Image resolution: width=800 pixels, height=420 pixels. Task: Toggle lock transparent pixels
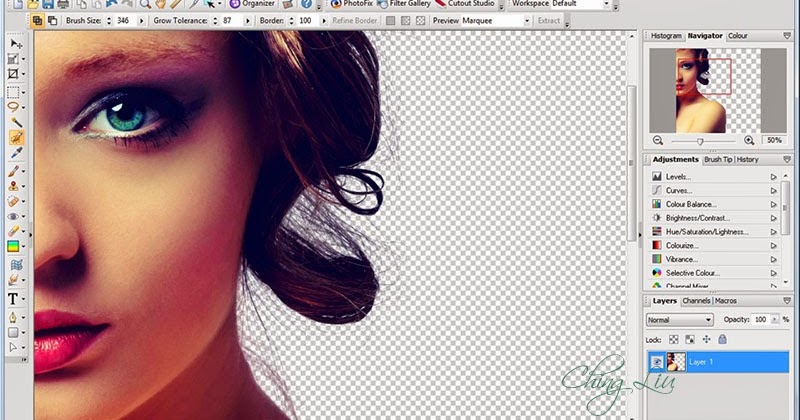pyautogui.click(x=674, y=339)
